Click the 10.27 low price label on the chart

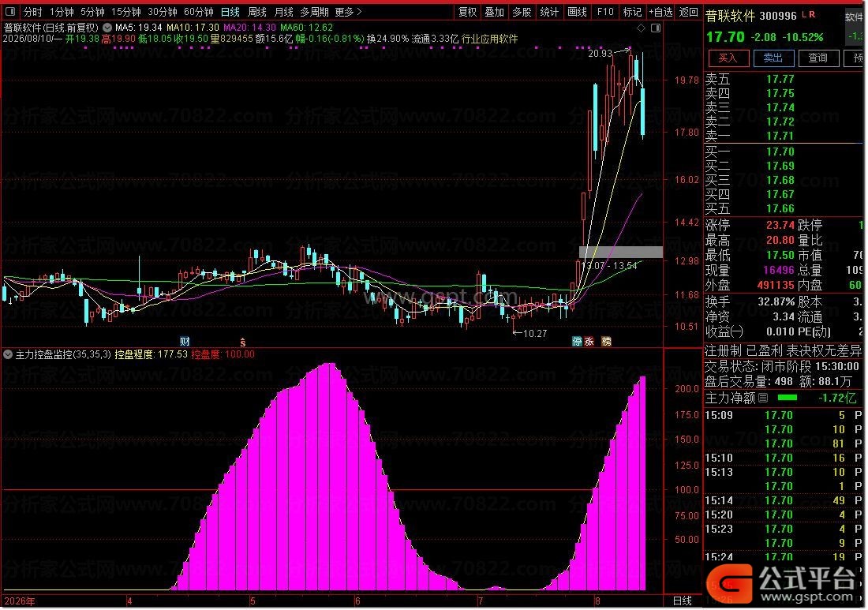pyautogui.click(x=535, y=333)
